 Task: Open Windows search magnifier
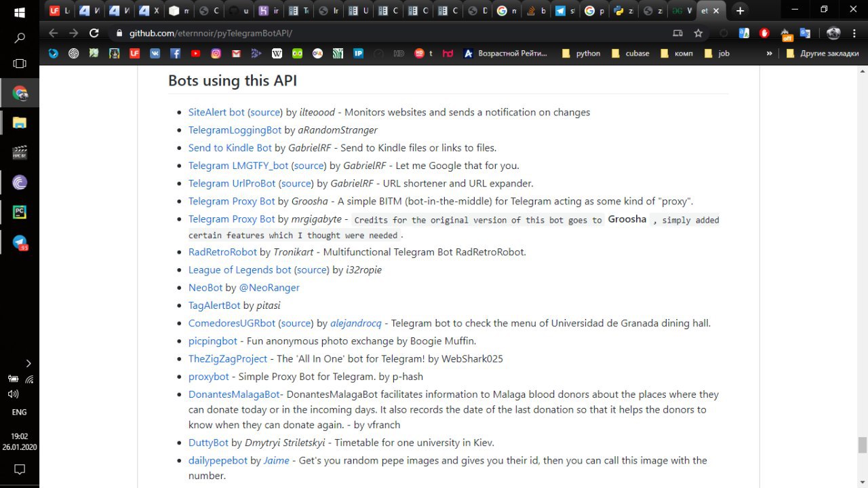(20, 38)
